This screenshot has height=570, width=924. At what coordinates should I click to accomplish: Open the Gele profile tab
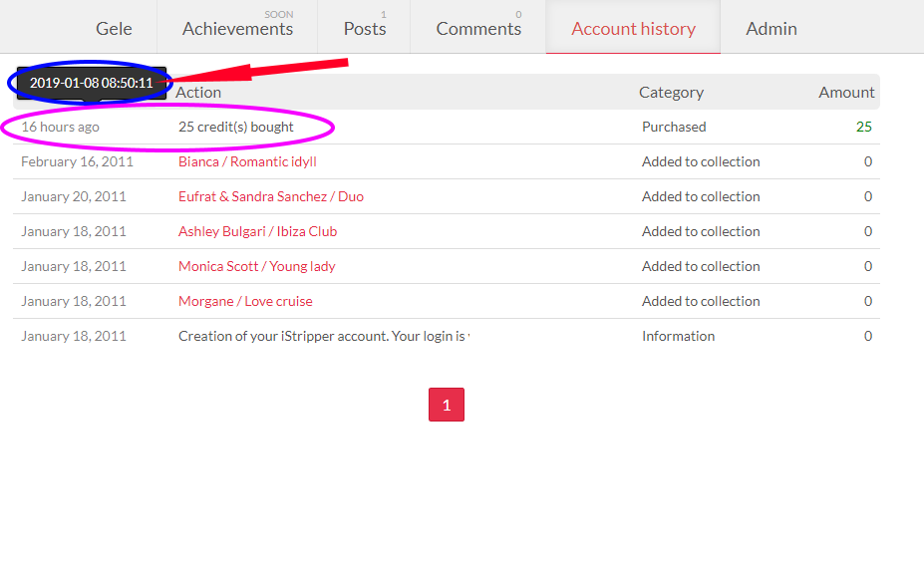coord(114,28)
